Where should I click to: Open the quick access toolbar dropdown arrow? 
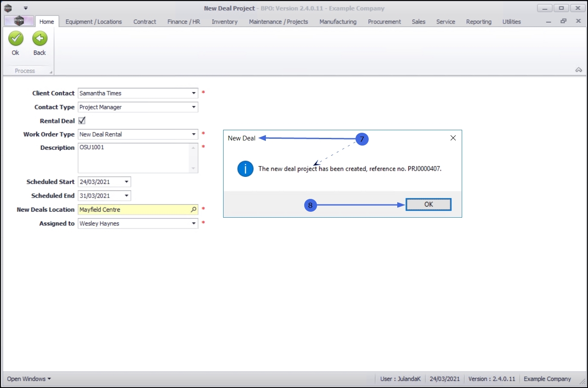click(x=26, y=8)
